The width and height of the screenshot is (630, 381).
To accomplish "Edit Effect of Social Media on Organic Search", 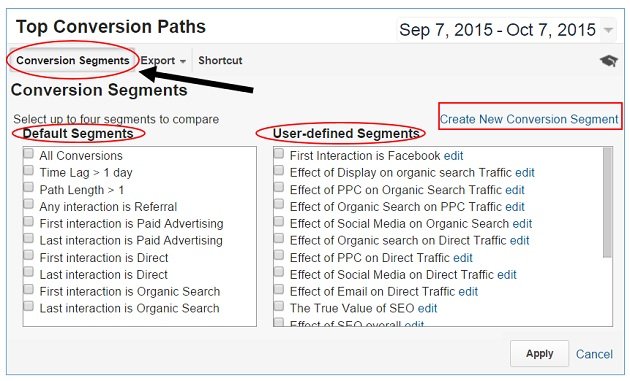I will coord(522,223).
